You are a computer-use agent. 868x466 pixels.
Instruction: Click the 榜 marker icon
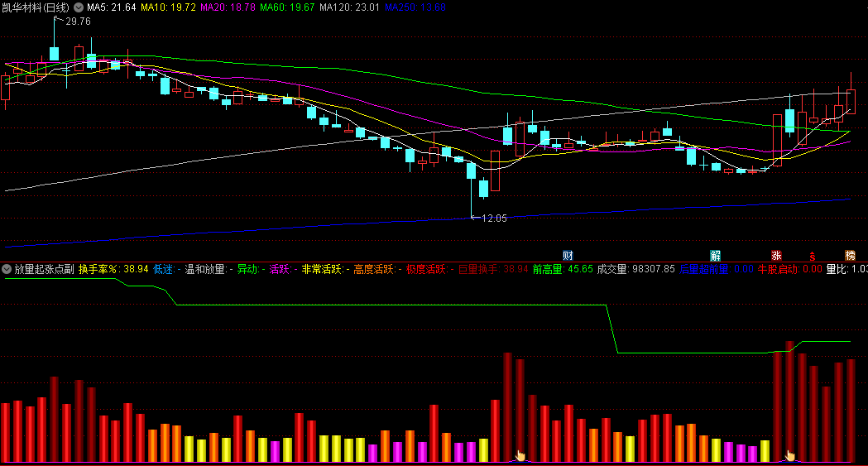pyautogui.click(x=851, y=256)
